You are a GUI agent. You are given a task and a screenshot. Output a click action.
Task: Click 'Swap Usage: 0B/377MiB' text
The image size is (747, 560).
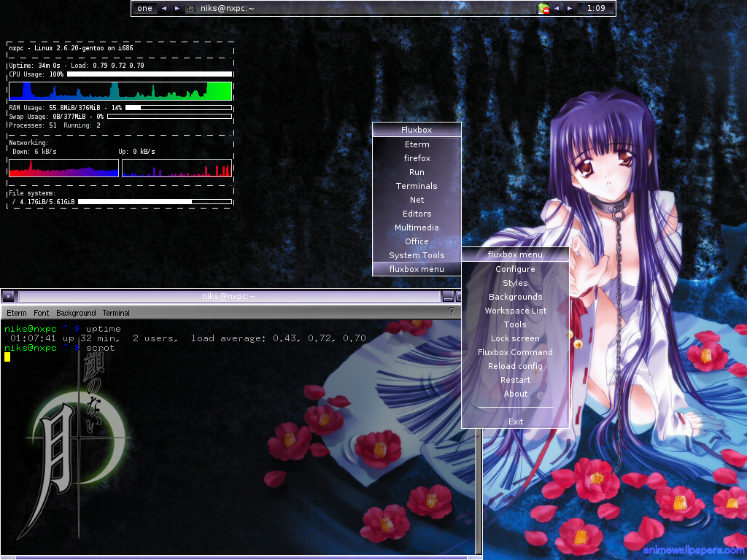(x=47, y=116)
